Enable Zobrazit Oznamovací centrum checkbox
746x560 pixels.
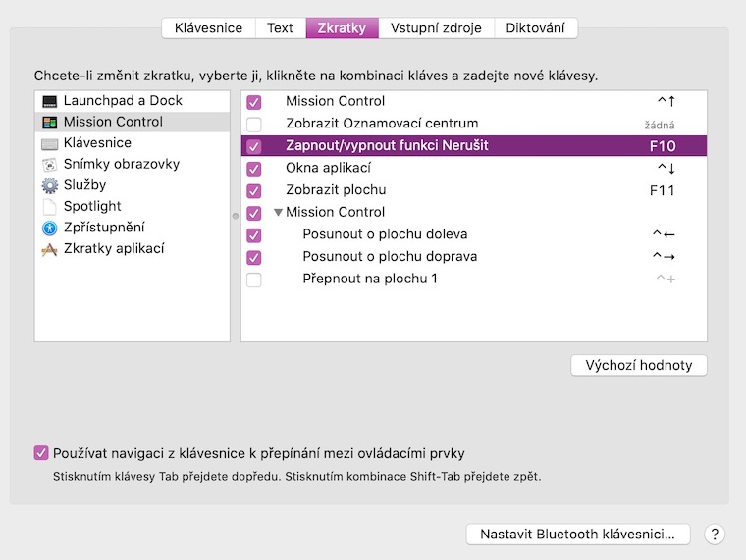(x=254, y=124)
